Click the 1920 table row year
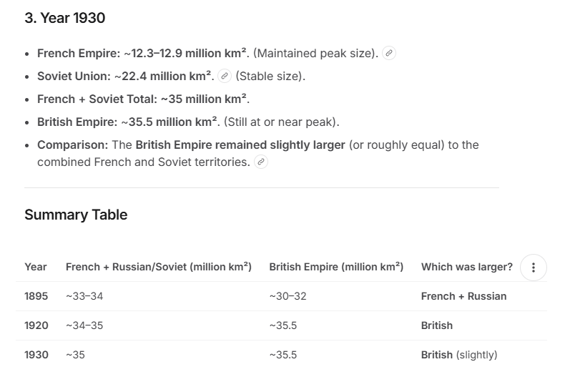The image size is (565, 392). pos(36,325)
